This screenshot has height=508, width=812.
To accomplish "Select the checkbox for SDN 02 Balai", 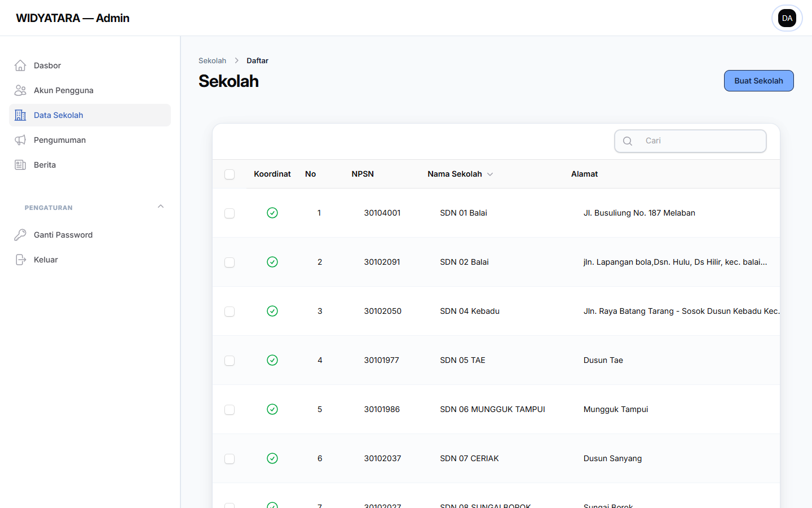I will point(230,262).
